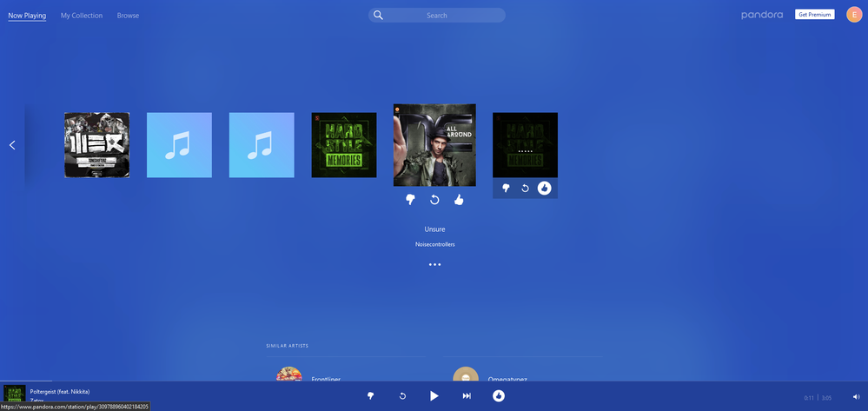Screen dimensions: 868x411
Task: Open the Noisecontrollers artist link
Action: point(434,244)
